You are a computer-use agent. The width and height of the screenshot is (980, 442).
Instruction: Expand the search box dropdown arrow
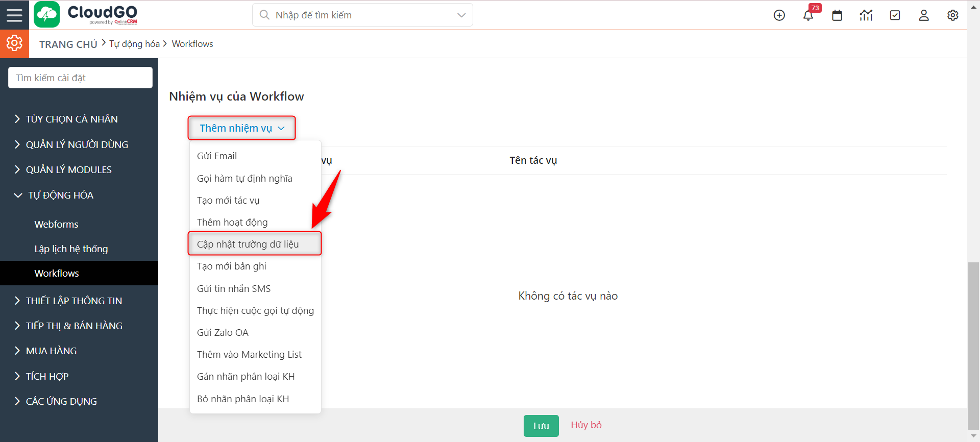click(461, 15)
